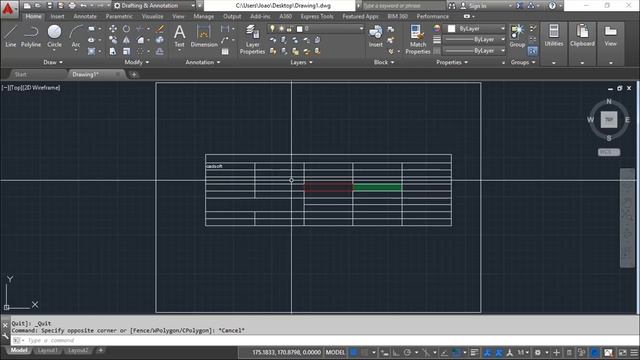Toggle snap mode in status bar
The width and height of the screenshot is (640, 360).
point(364,352)
